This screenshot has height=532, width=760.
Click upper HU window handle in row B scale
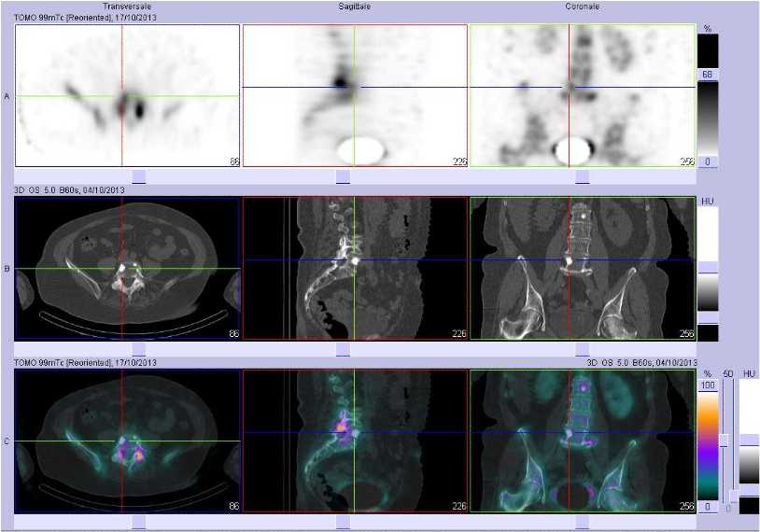[708, 268]
